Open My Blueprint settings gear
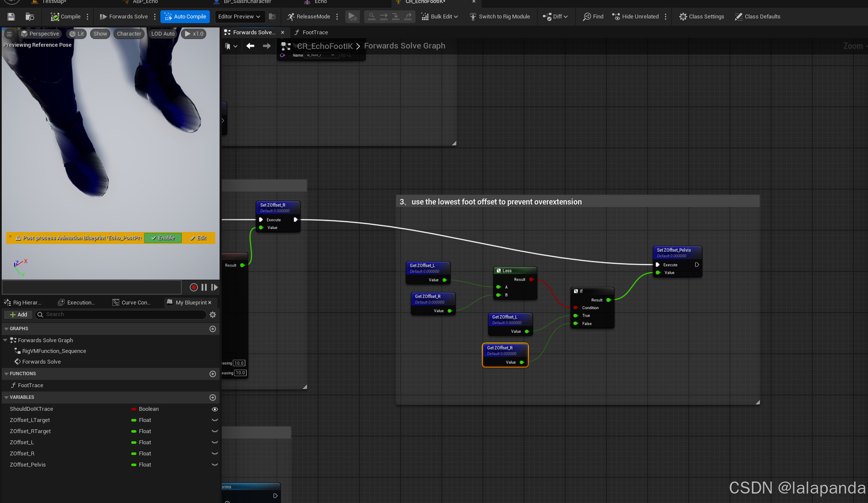The image size is (868, 503). [213, 315]
